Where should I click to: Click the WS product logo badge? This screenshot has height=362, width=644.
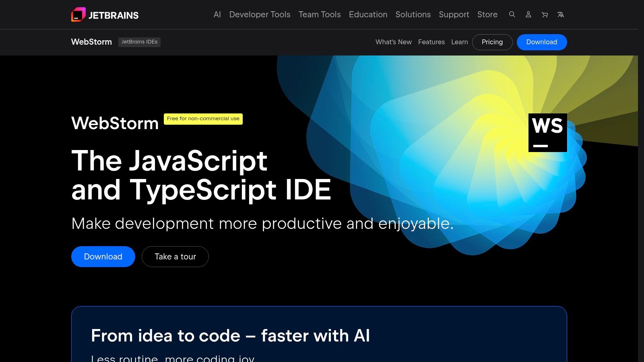point(547,132)
